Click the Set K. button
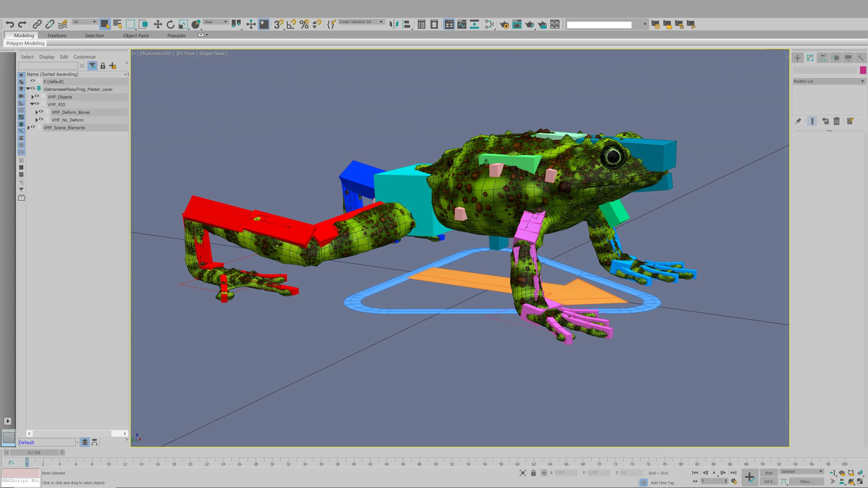The width and height of the screenshot is (868, 488). coord(769,482)
